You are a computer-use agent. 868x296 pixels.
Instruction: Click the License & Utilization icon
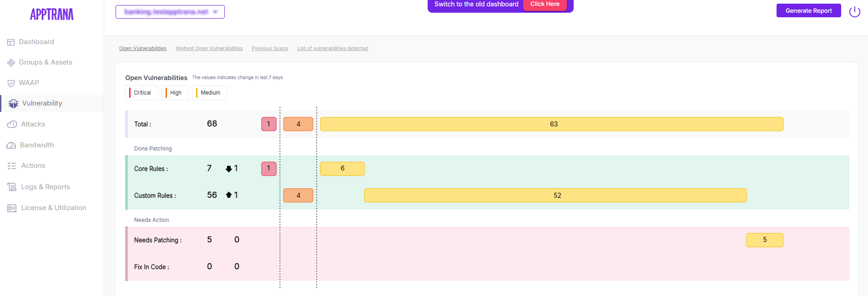tap(12, 208)
